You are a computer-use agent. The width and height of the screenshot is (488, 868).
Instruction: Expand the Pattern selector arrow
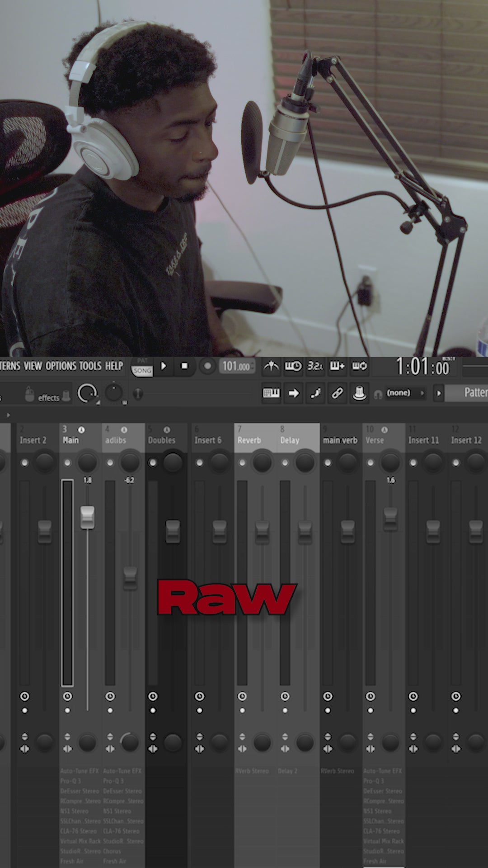(438, 393)
